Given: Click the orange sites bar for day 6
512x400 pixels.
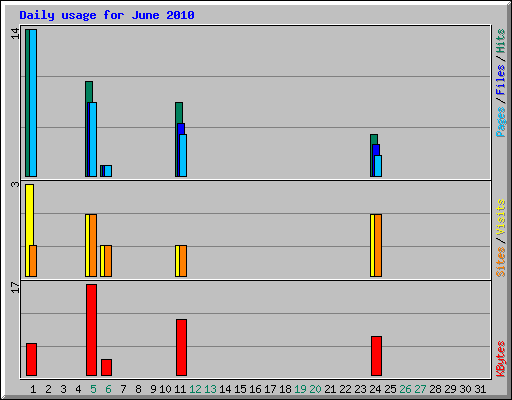Looking at the screenshot, I should coord(108,261).
